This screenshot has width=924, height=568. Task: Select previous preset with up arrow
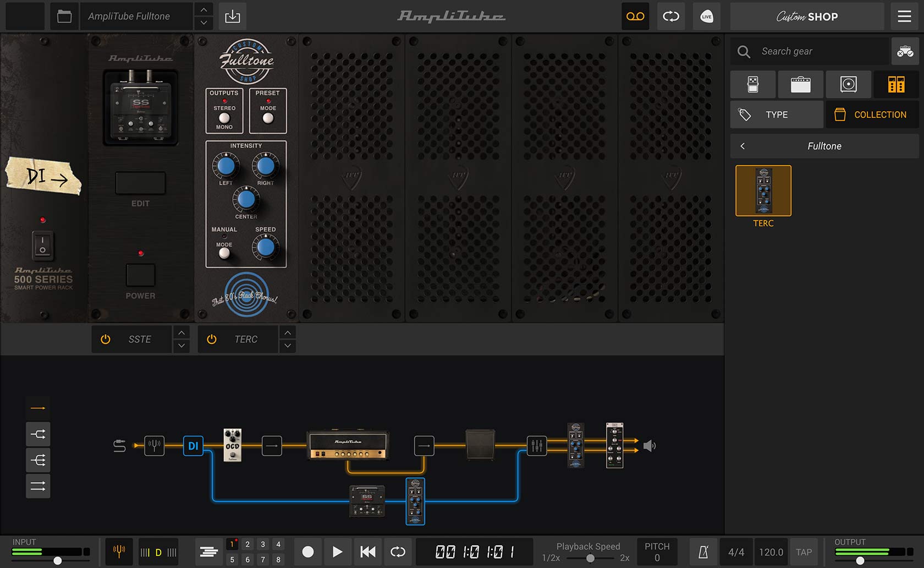204,10
